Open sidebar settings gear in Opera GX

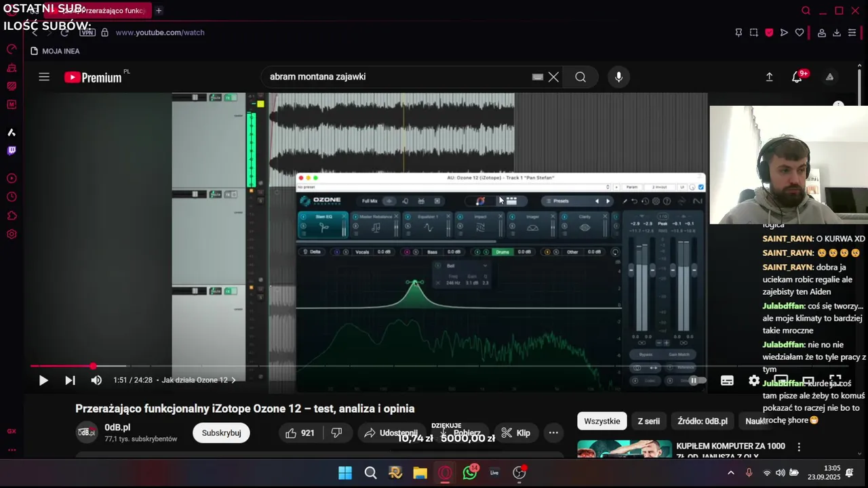pyautogui.click(x=12, y=235)
